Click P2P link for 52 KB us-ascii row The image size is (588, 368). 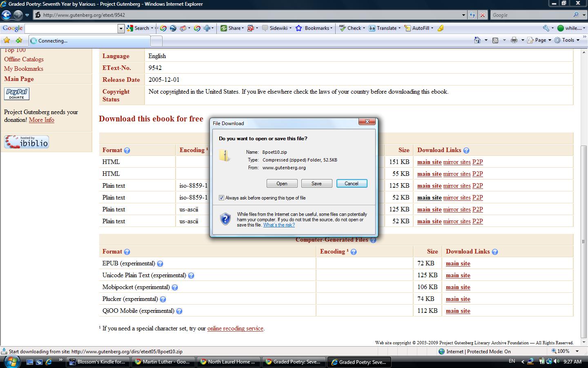pos(477,221)
